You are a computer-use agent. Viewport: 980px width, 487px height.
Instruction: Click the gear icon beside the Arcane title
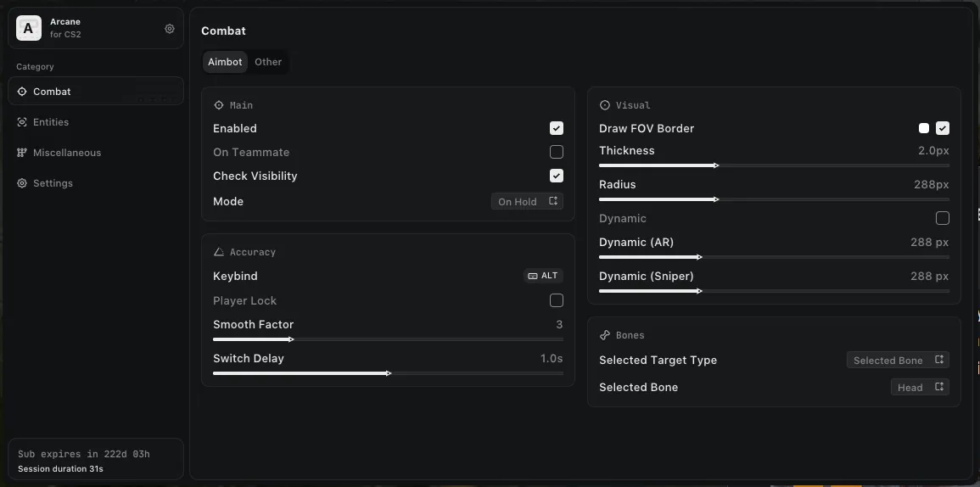click(170, 29)
